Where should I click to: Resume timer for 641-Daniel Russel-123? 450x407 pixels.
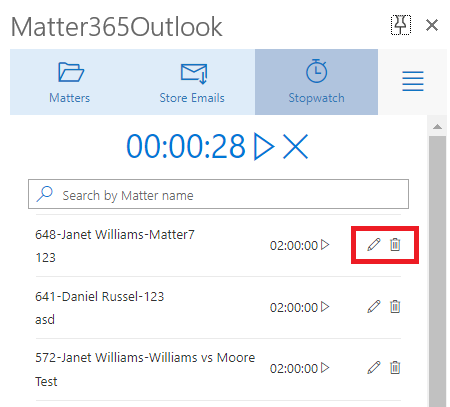point(325,307)
